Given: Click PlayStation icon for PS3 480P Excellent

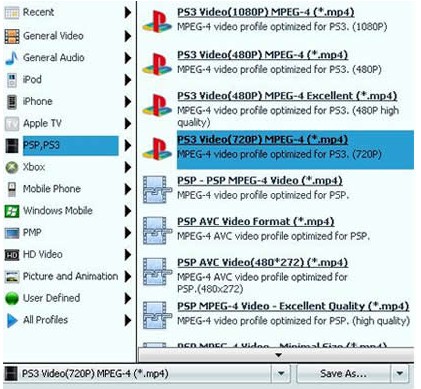Looking at the screenshot, I should coord(157,105).
